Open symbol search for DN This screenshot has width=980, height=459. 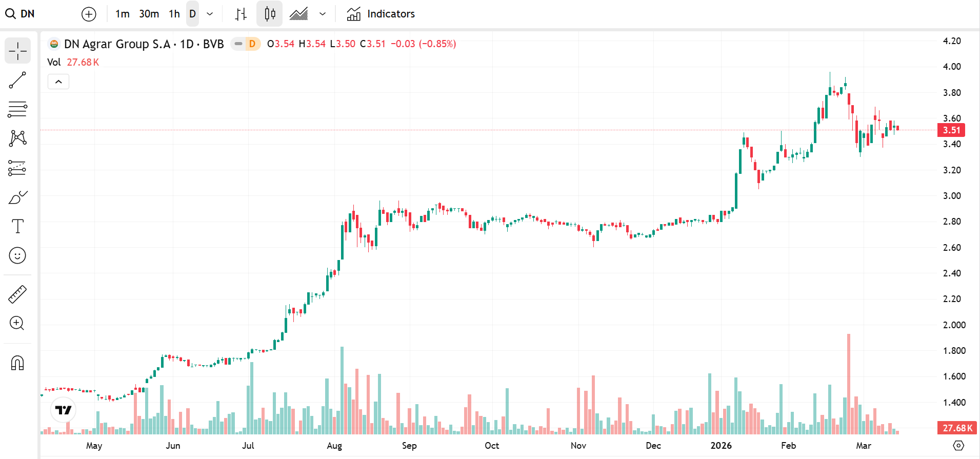(x=21, y=14)
